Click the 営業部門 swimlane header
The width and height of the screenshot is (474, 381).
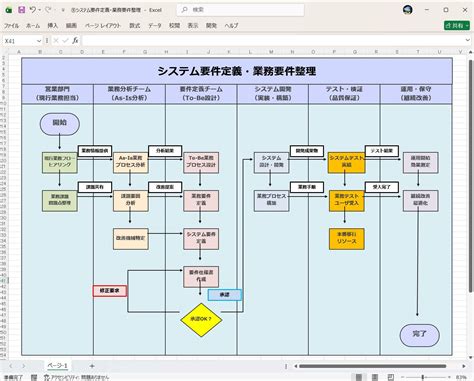tap(57, 94)
